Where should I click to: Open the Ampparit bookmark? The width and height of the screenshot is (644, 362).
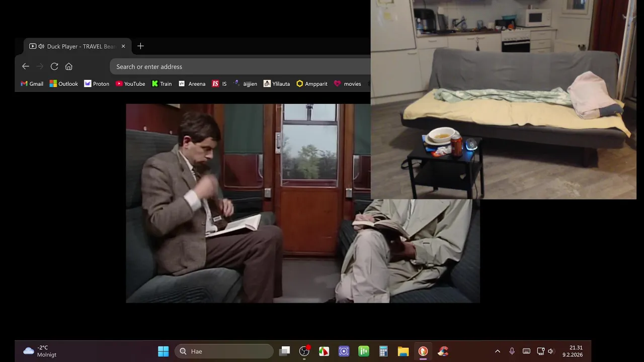pyautogui.click(x=312, y=84)
